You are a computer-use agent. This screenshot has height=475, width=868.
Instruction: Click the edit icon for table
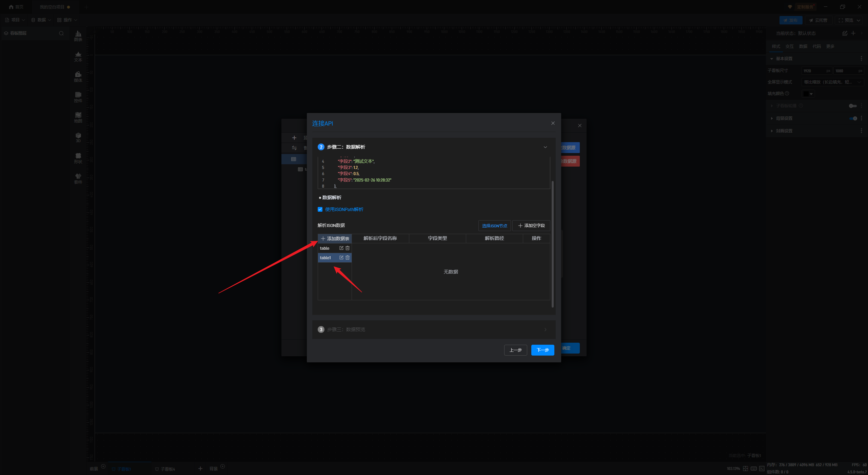pyautogui.click(x=341, y=248)
